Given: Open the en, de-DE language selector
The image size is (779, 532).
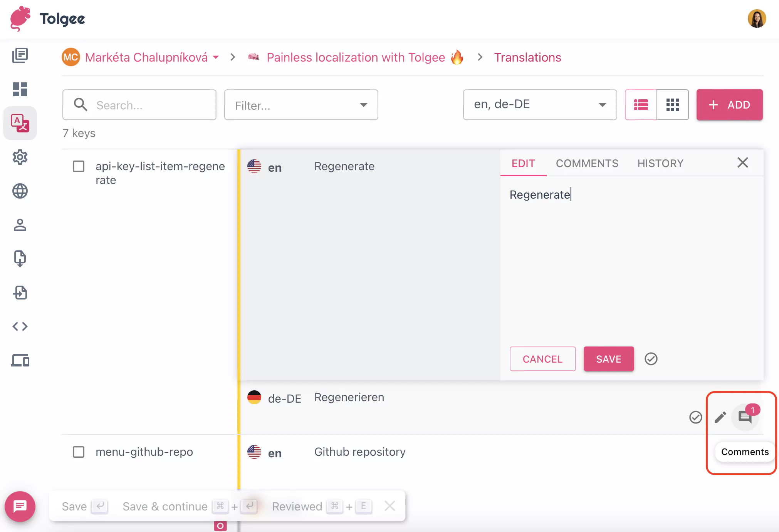Looking at the screenshot, I should click(539, 105).
